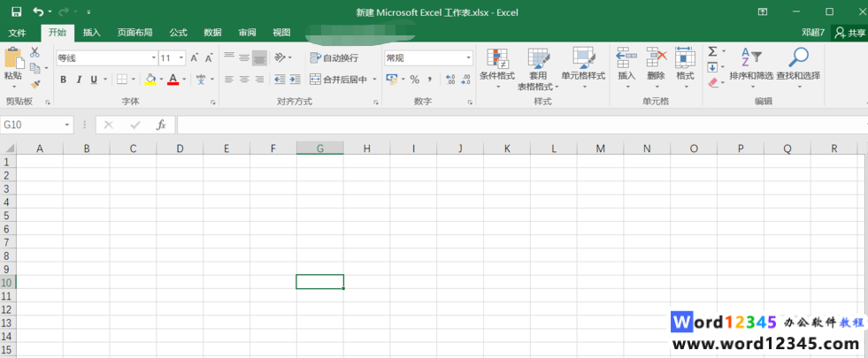
Task: Click the fx insert function button
Action: [x=161, y=125]
